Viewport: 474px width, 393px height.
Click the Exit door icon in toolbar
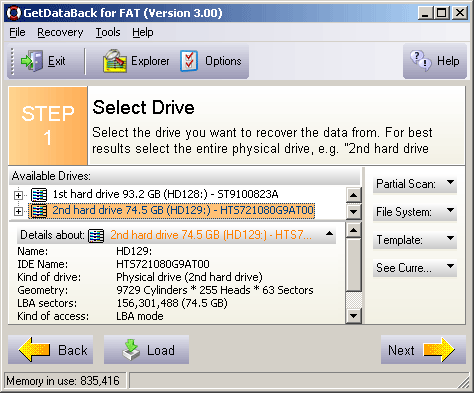[32, 61]
